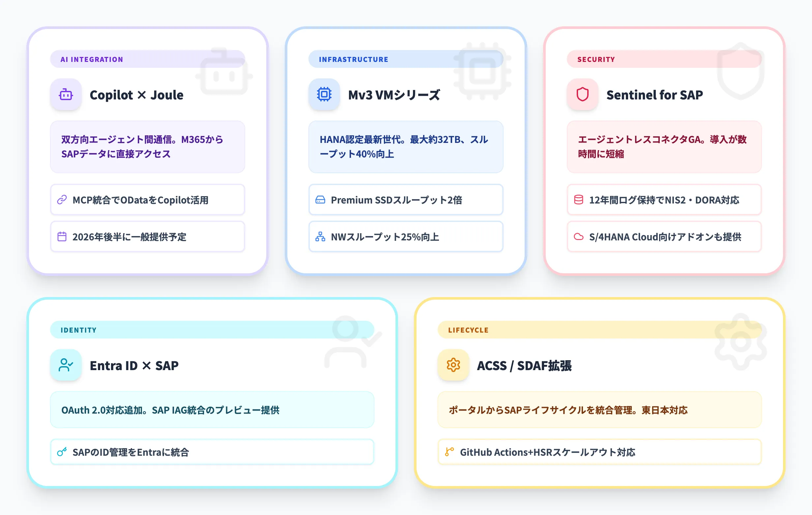This screenshot has height=515, width=812.
Task: Click the cloud icon next to S/4HANA Cloud向けアドオン
Action: coord(579,237)
